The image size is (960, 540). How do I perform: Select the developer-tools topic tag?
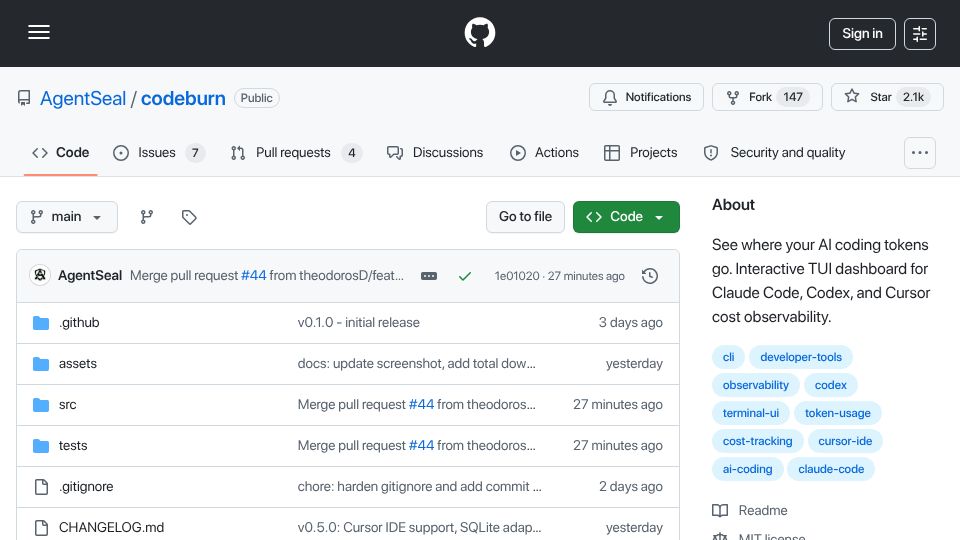pyautogui.click(x=801, y=357)
